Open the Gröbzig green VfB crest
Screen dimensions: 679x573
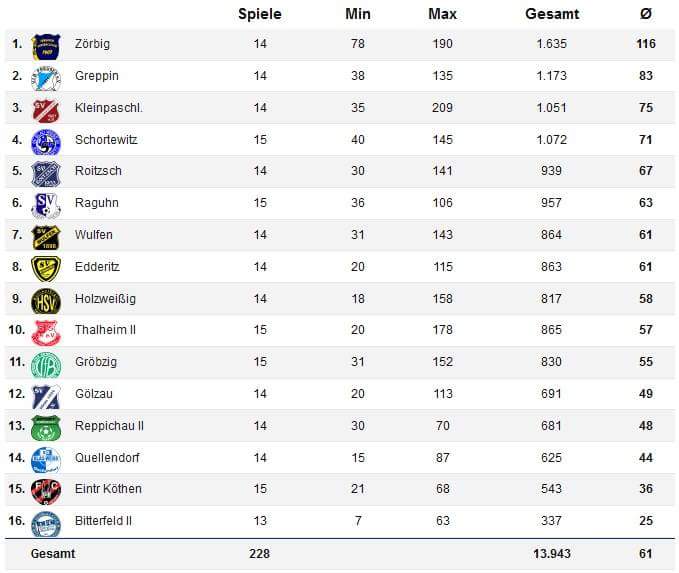coord(46,365)
